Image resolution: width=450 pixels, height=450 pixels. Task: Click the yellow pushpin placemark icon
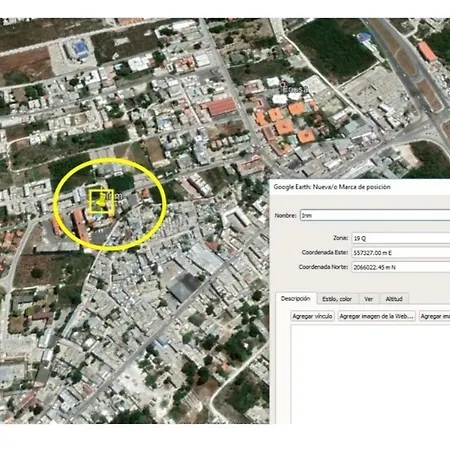(101, 201)
